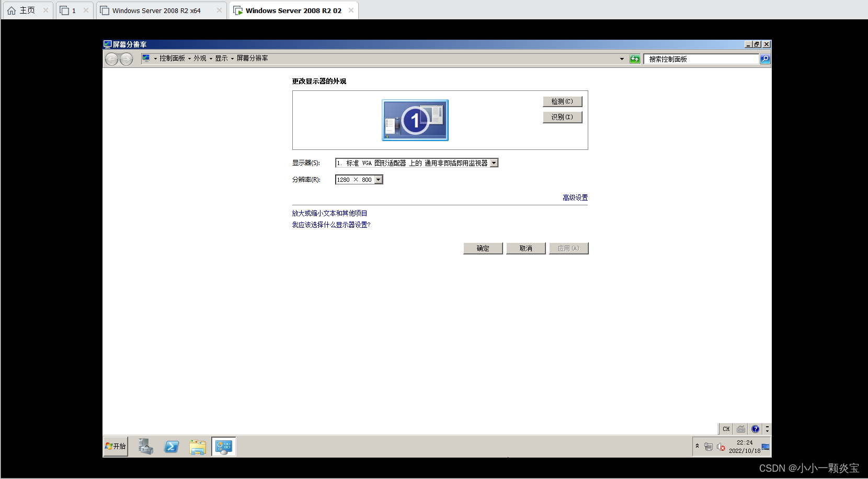Click the refresh icon beside address bar
The image size is (868, 479).
coord(635,59)
